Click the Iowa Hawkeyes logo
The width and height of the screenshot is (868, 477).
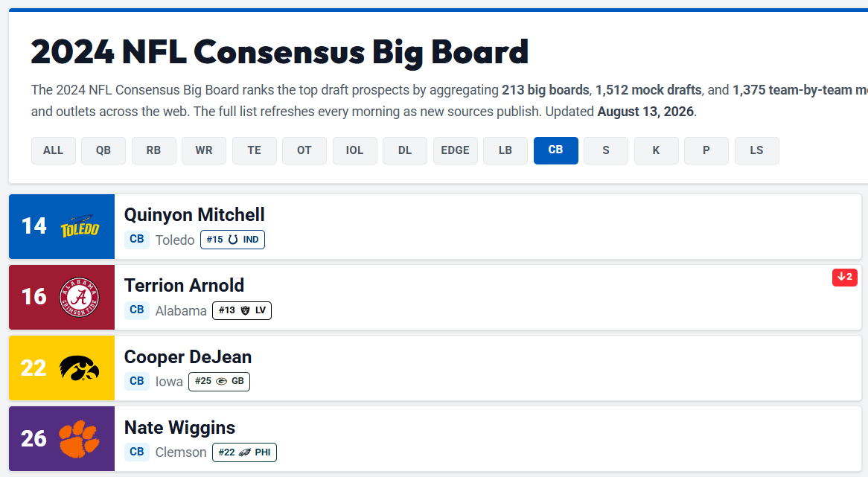pos(80,368)
